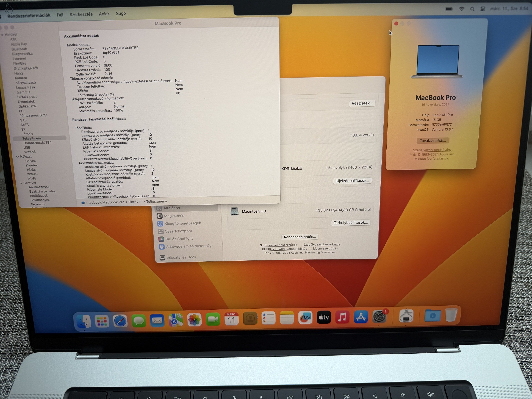The height and width of the screenshot is (399, 532).
Task: Open App Store in Dock
Action: pyautogui.click(x=361, y=317)
